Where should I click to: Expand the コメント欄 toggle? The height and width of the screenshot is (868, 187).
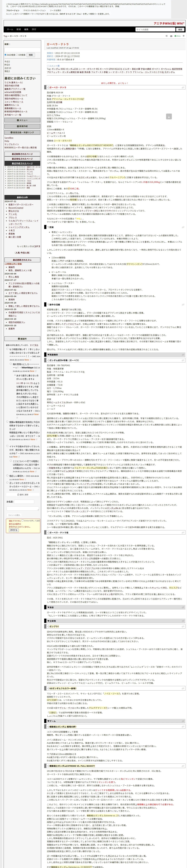coord(53,66)
